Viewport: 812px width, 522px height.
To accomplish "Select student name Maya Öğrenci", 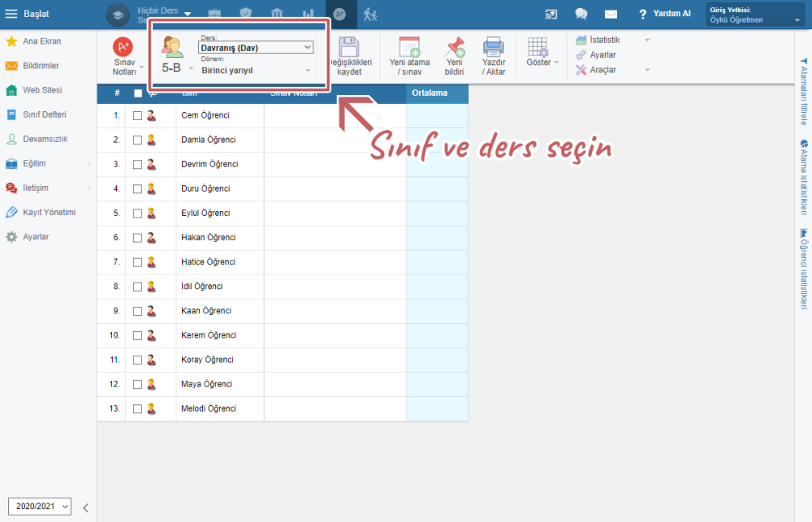I will click(x=206, y=384).
